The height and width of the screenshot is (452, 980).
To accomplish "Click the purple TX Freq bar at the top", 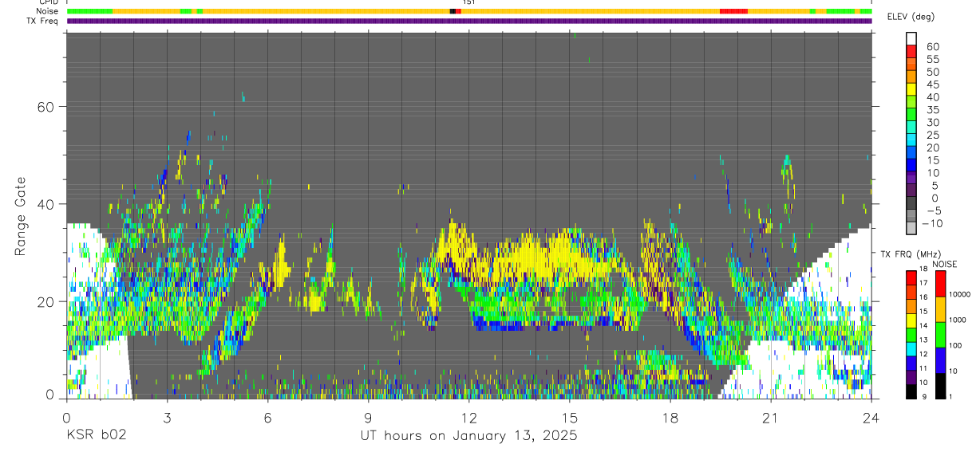I will (469, 21).
